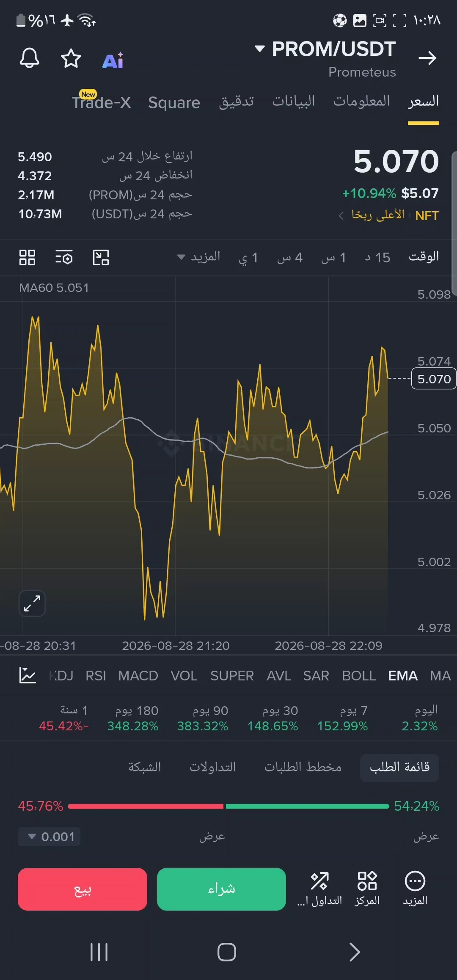This screenshot has width=457, height=980.
Task: Open the bottom more options icon
Action: (415, 889)
